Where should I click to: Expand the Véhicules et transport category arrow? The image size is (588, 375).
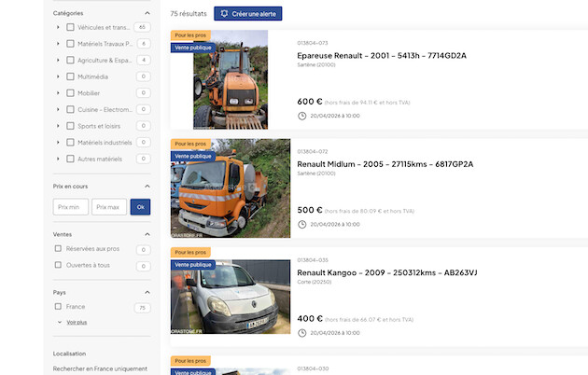tap(59, 28)
